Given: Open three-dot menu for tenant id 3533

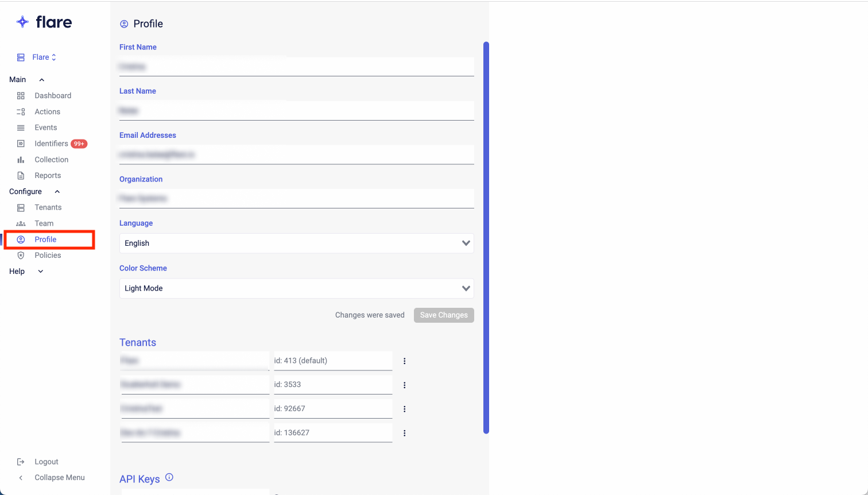Looking at the screenshot, I should pos(404,385).
